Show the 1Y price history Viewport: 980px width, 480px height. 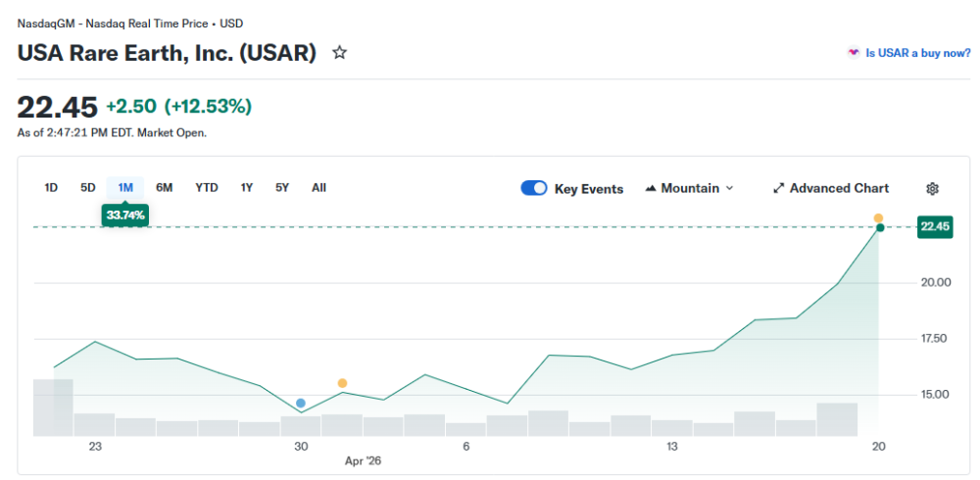pyautogui.click(x=247, y=187)
